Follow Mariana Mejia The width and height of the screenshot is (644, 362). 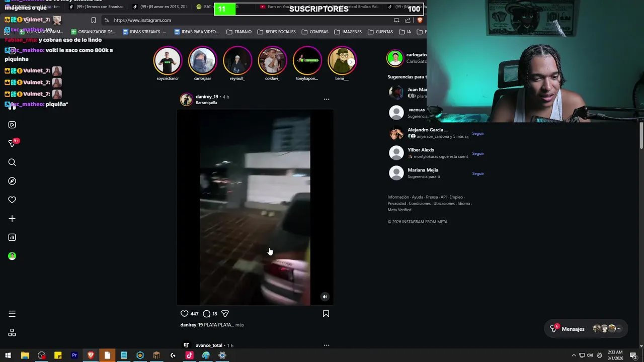tap(478, 174)
